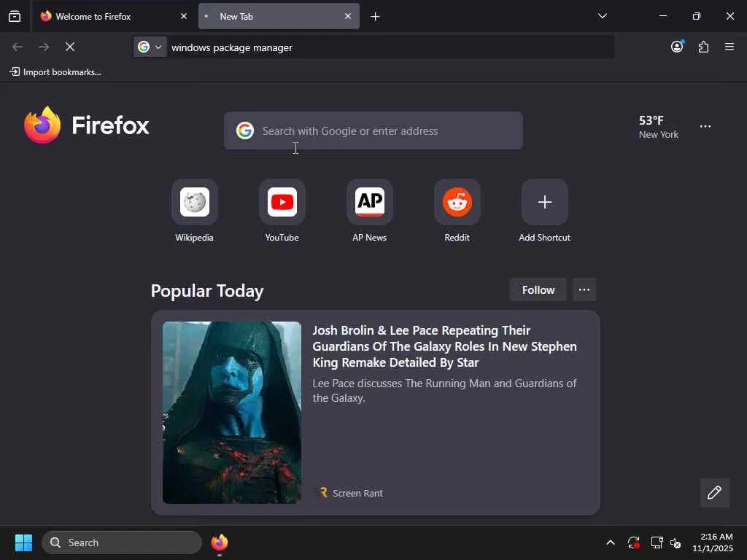Image resolution: width=747 pixels, height=560 pixels.
Task: Open weather widget options menu
Action: click(705, 127)
